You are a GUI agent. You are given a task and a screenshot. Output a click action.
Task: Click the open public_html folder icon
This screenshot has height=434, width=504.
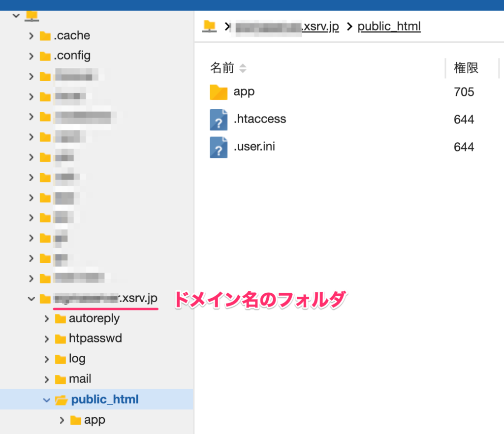61,400
